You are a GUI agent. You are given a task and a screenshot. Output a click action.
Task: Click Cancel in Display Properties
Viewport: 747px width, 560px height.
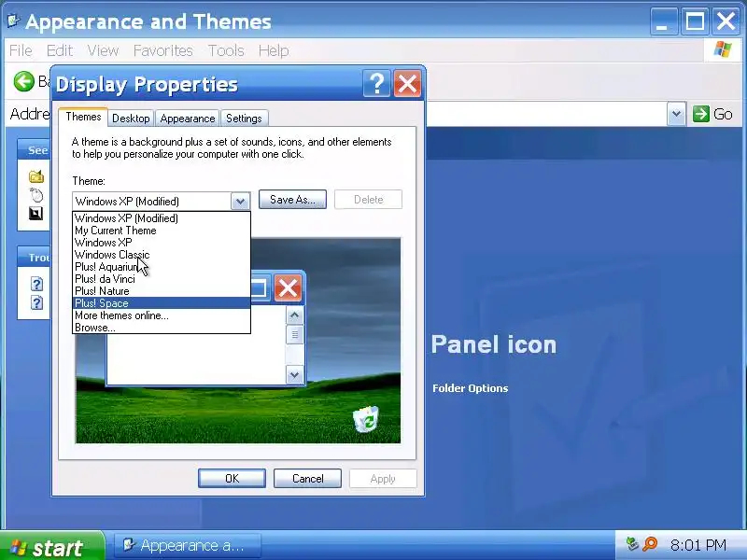(x=307, y=479)
